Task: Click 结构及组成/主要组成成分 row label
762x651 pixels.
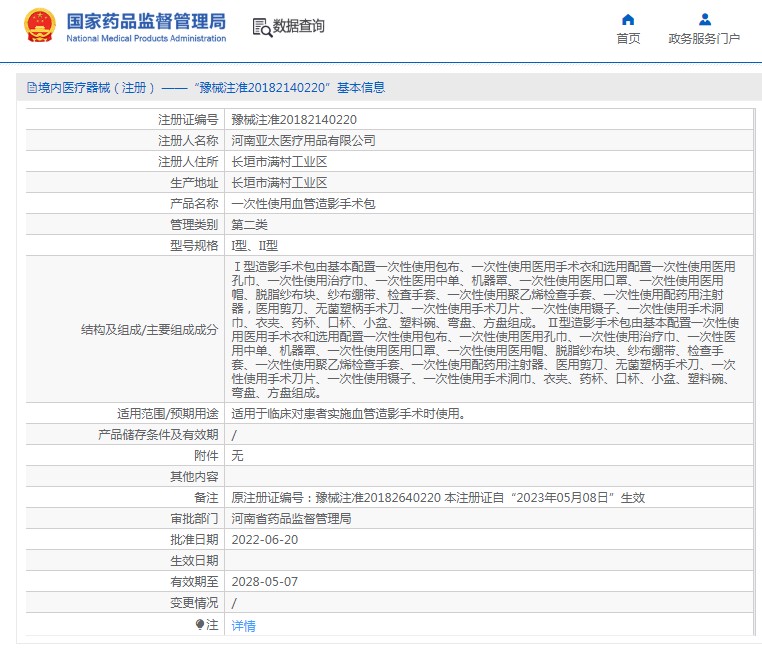Action: 150,330
